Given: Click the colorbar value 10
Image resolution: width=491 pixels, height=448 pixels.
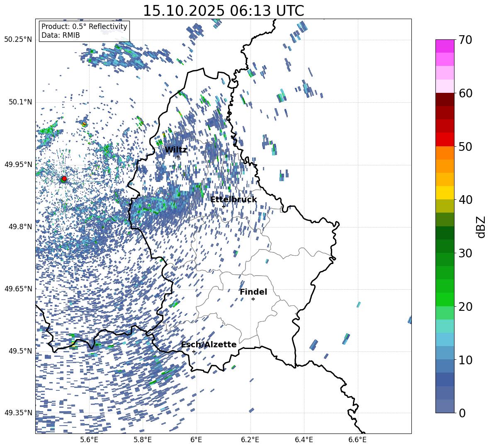Looking at the screenshot, I should pyautogui.click(x=465, y=359).
